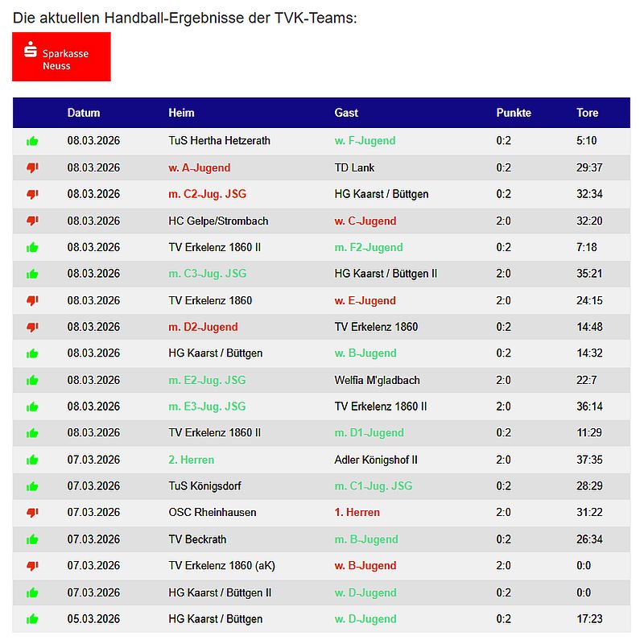Click the Tore column header

587,113
